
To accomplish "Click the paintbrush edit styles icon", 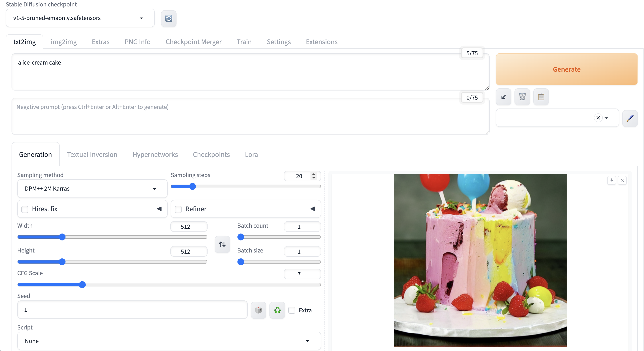I will [630, 118].
